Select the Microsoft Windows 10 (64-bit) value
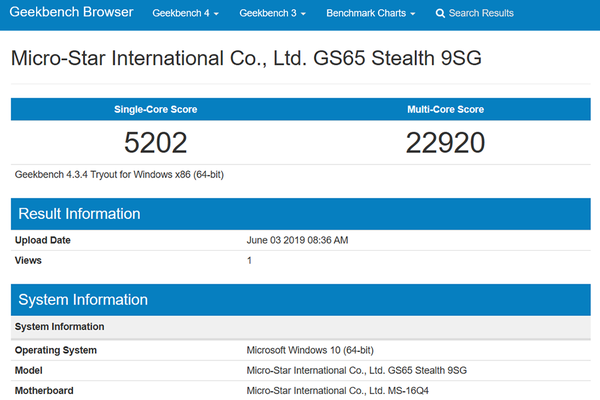This screenshot has width=600, height=400. pos(310,350)
